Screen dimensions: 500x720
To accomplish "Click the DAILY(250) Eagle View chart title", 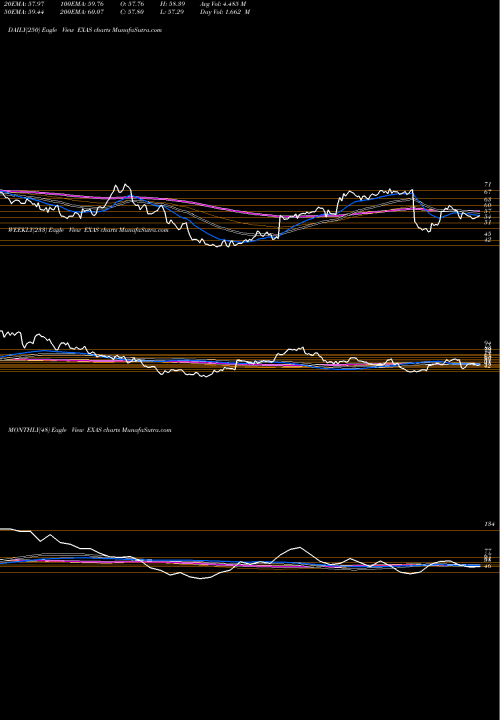I will (85, 30).
